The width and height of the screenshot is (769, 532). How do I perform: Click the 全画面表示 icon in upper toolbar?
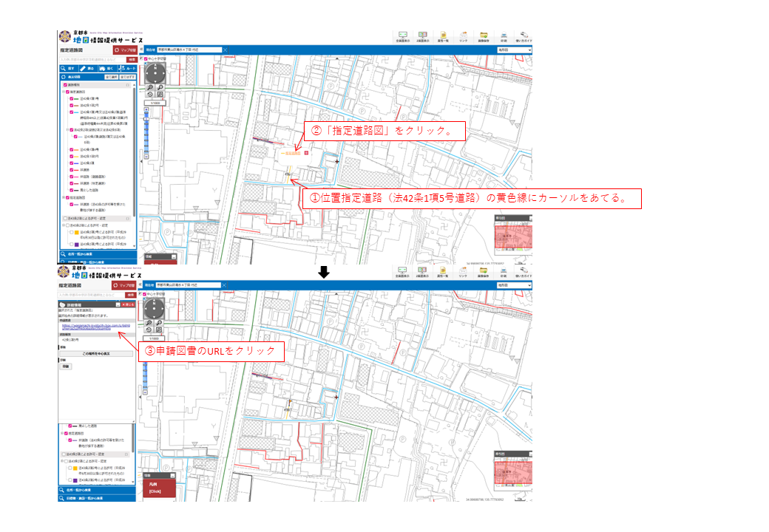pos(403,35)
